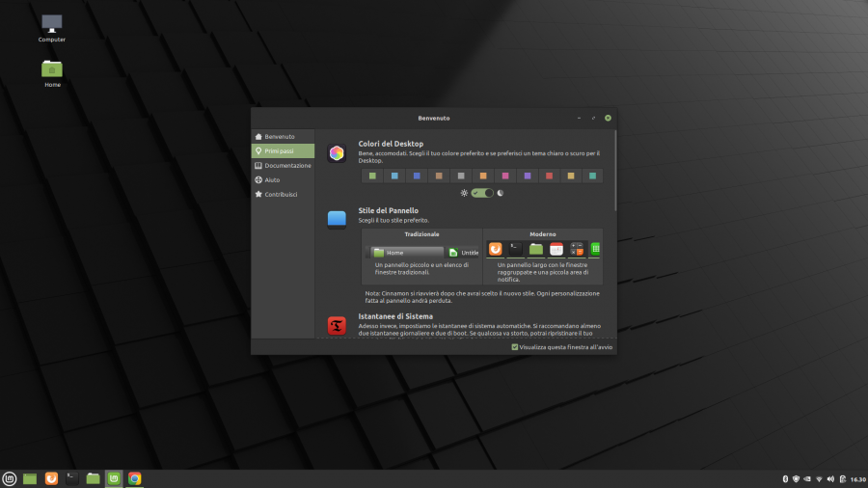Switch to Chrome in the taskbar
The width and height of the screenshot is (868, 488).
134,478
